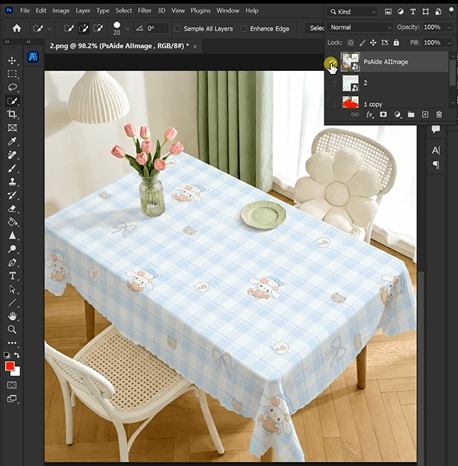
Task: Show layer 2 via its visibility box
Action: click(x=332, y=83)
